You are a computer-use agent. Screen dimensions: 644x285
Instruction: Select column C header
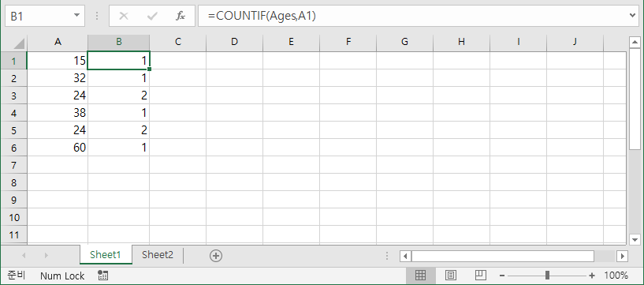pyautogui.click(x=178, y=42)
